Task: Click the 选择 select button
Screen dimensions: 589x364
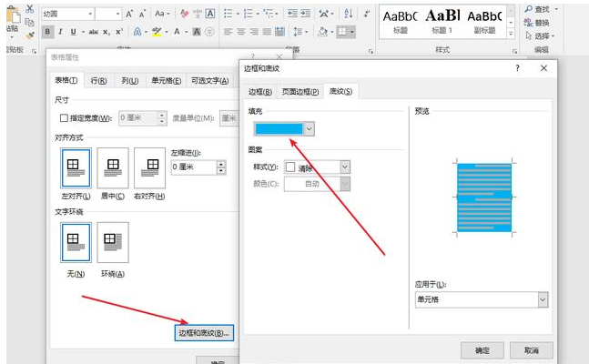Action: 540,36
